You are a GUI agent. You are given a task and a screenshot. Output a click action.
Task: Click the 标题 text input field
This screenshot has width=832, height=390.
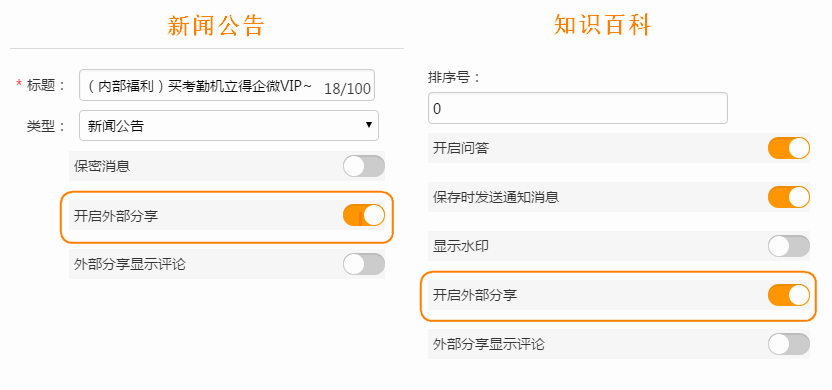tap(227, 85)
